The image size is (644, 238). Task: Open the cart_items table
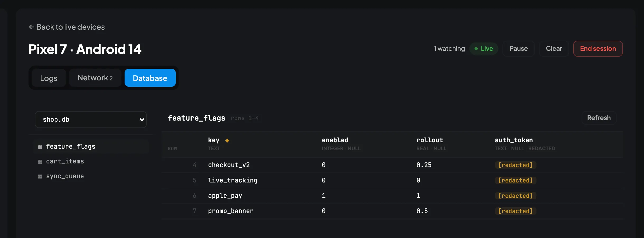click(x=91, y=161)
